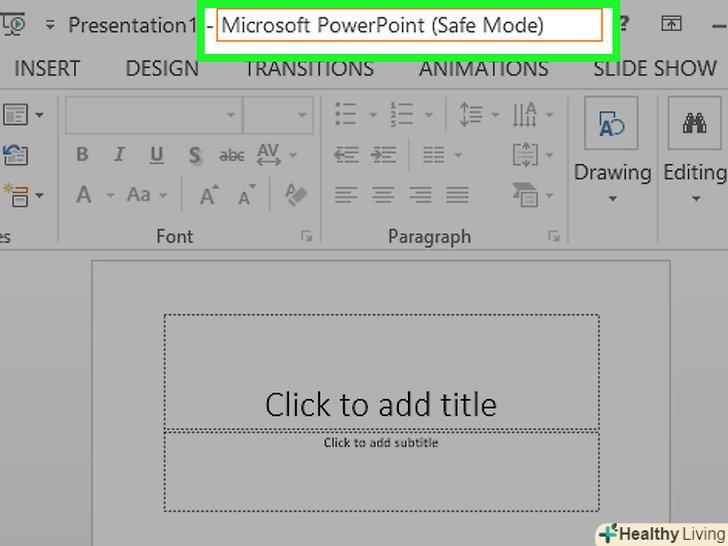Viewport: 728px width, 546px height.
Task: Justify the text
Action: (x=457, y=195)
